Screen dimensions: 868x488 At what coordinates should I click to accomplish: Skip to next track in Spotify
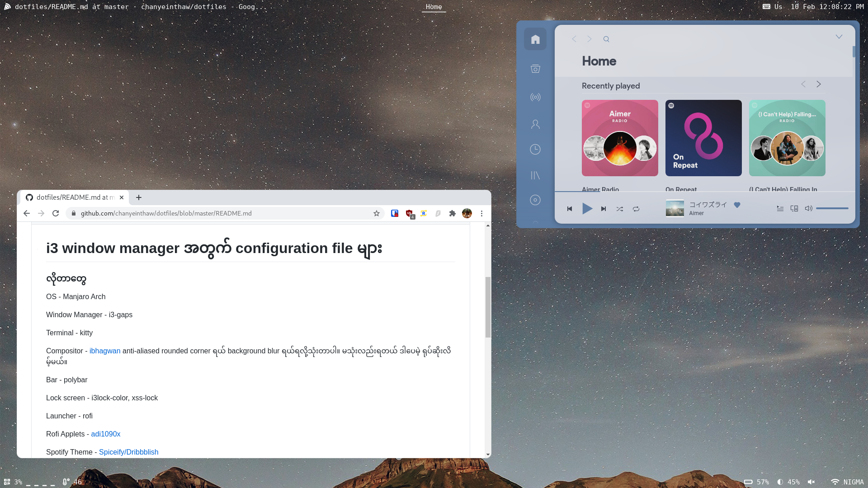point(604,209)
